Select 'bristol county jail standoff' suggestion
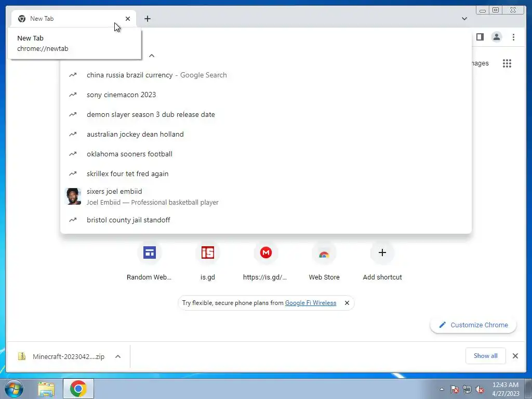Viewport: 532px width, 399px height. (x=266, y=220)
